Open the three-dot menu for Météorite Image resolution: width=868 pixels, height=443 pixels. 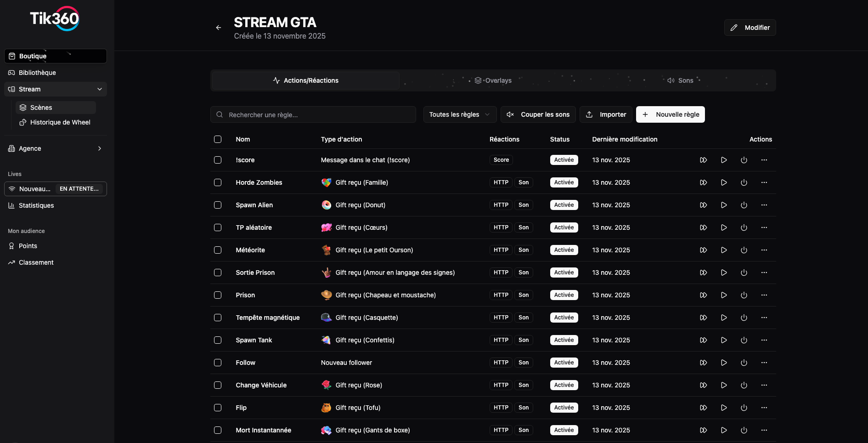coord(764,250)
